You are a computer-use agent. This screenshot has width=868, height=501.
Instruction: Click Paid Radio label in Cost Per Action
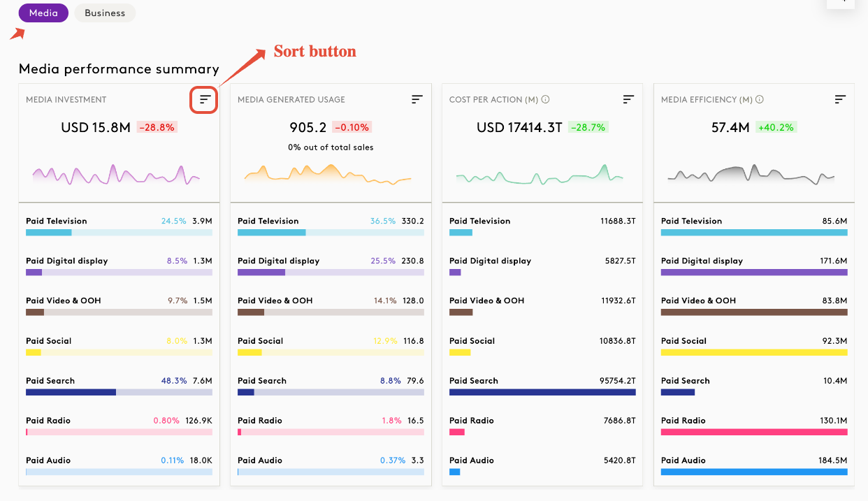472,421
